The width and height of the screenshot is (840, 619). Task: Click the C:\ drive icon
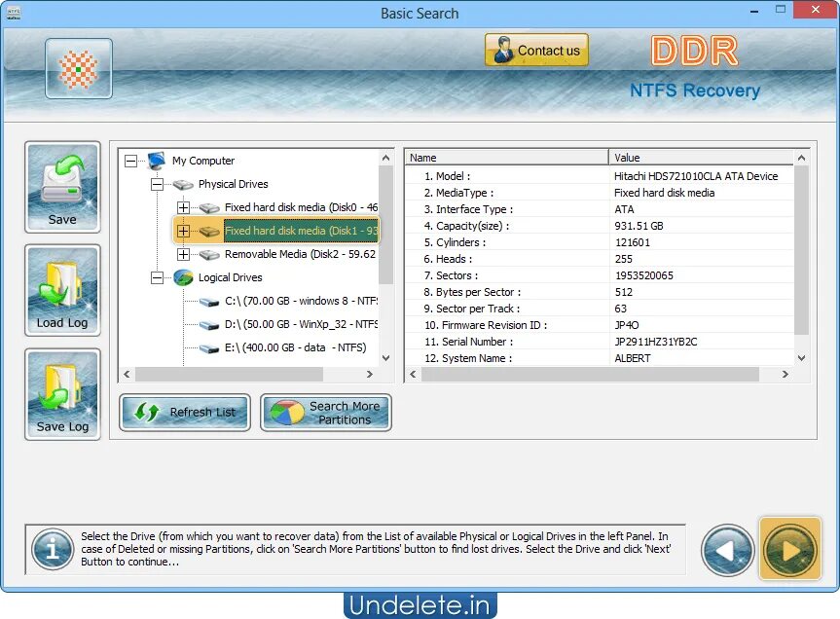tap(209, 302)
